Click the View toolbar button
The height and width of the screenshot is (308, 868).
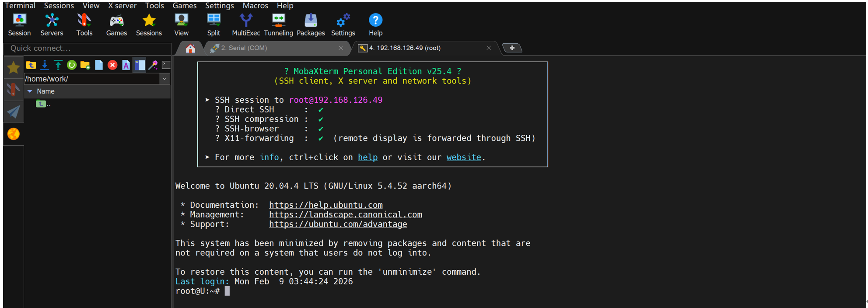click(x=181, y=25)
